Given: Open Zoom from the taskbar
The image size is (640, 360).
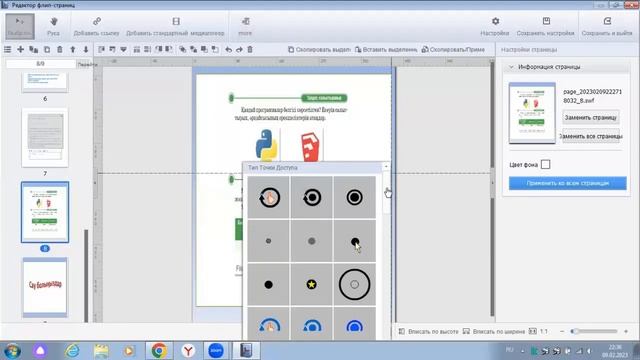Looking at the screenshot, I should click(x=216, y=351).
